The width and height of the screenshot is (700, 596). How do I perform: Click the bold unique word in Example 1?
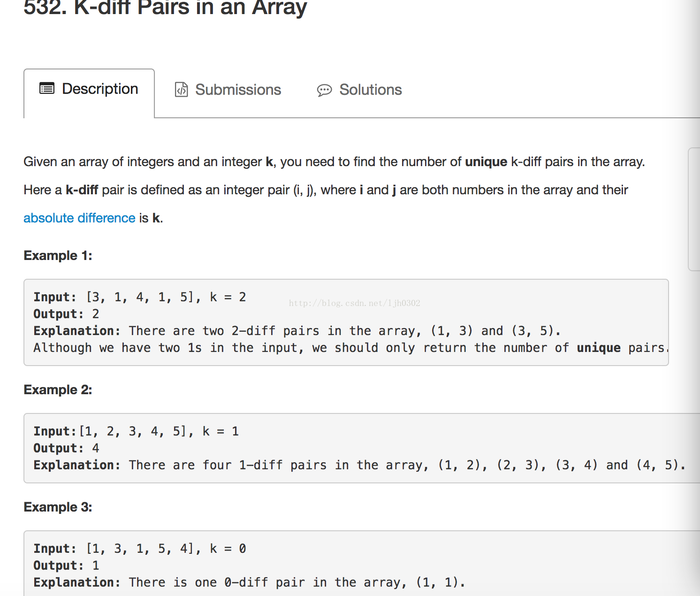tap(599, 348)
